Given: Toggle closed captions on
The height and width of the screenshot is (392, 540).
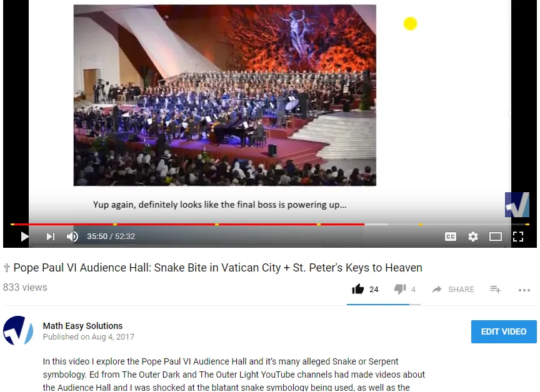Looking at the screenshot, I should [451, 237].
